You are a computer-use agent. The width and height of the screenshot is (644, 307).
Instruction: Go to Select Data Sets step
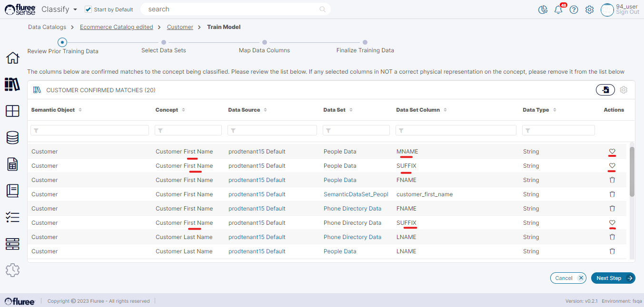click(164, 42)
